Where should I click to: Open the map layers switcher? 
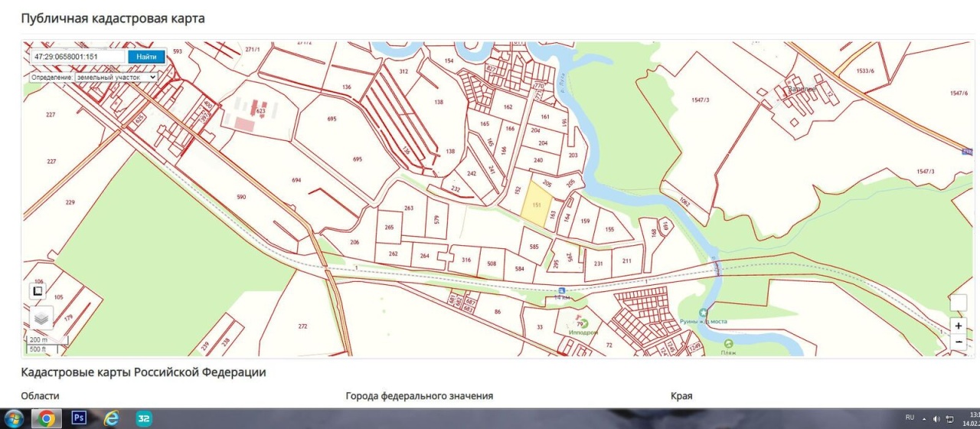[x=41, y=318]
